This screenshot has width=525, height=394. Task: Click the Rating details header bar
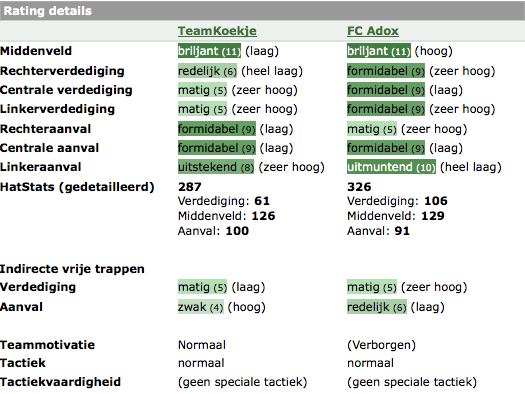(262, 11)
